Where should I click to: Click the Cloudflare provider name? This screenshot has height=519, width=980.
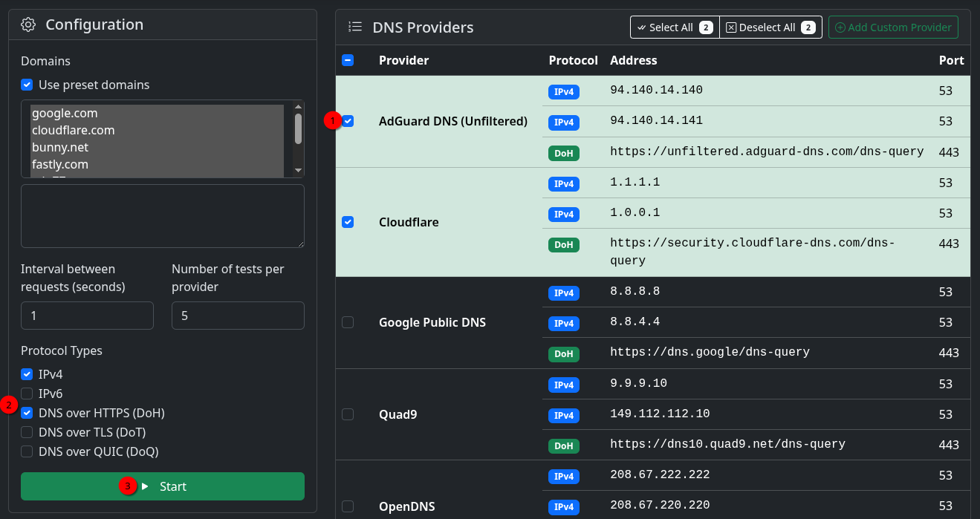click(409, 222)
